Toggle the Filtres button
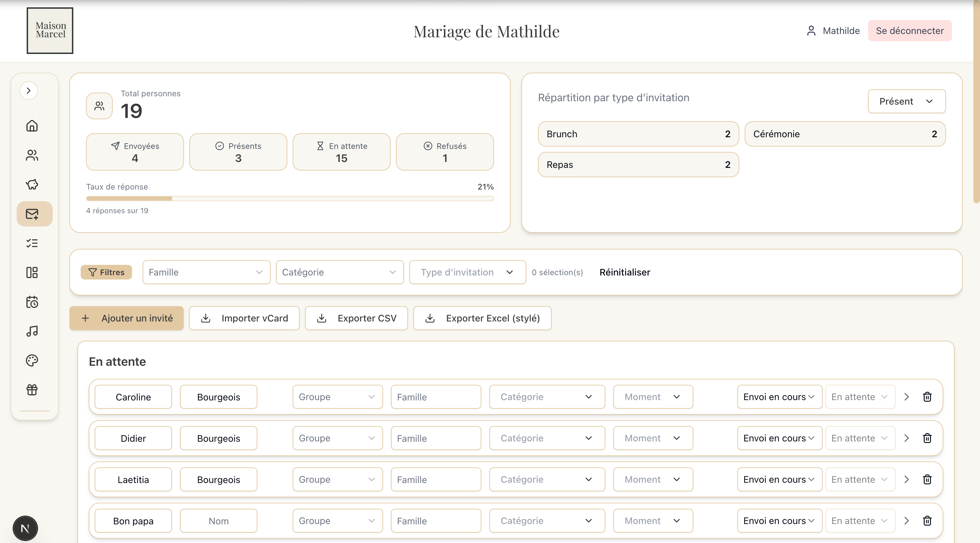This screenshot has width=980, height=543. (106, 272)
